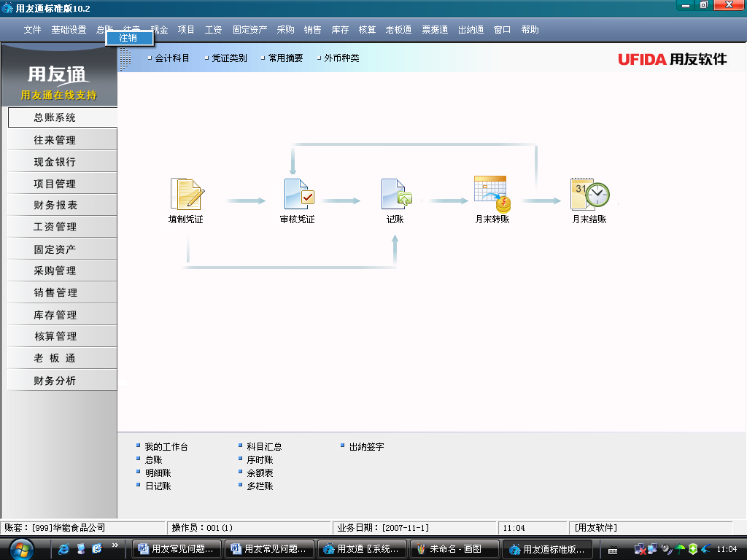
Task: Open the 月末结账 month-end closing icon
Action: [589, 194]
